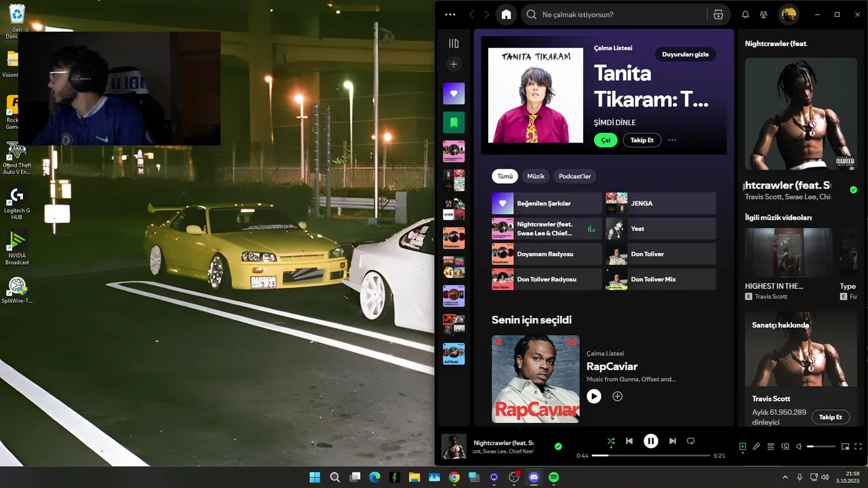The width and height of the screenshot is (868, 488).
Task: Go forward with the right arrow in Spotify
Action: click(487, 14)
